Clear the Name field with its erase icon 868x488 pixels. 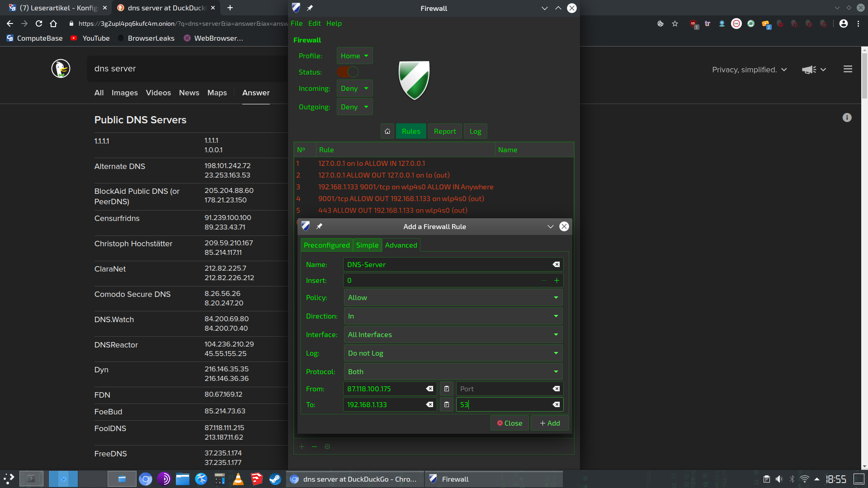556,264
